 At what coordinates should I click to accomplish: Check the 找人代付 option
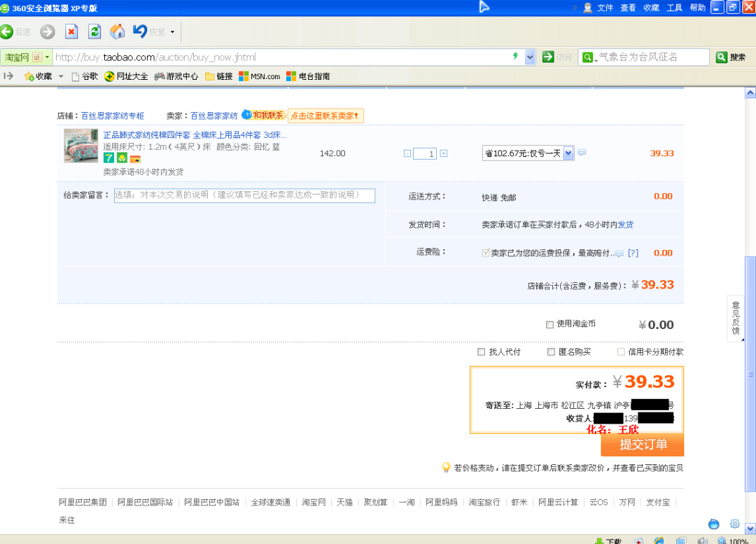(481, 352)
